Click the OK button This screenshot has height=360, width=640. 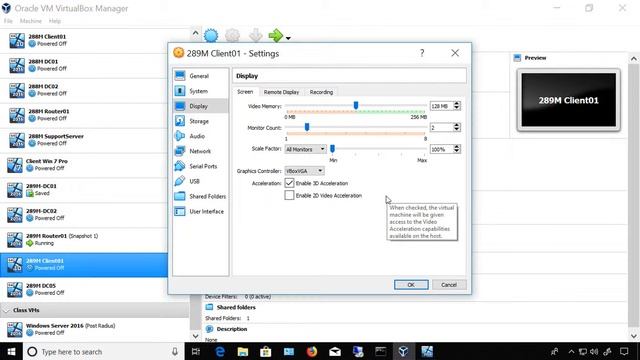coord(411,285)
